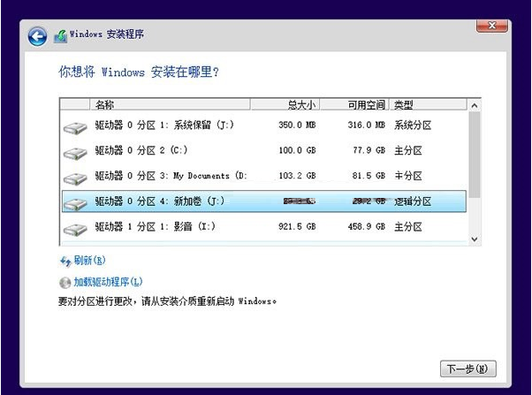Click drive icon for the selected 新加卷 partition
The width and height of the screenshot is (532, 395).
[x=75, y=204]
